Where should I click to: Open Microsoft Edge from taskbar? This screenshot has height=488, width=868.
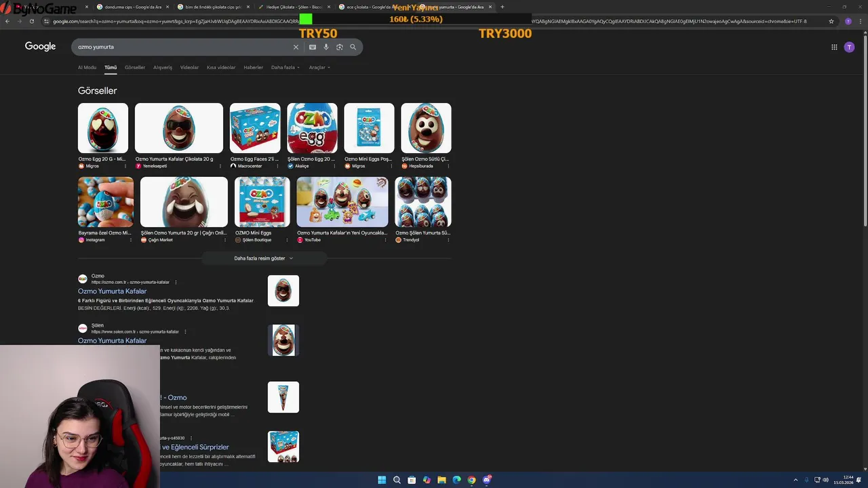tap(456, 480)
